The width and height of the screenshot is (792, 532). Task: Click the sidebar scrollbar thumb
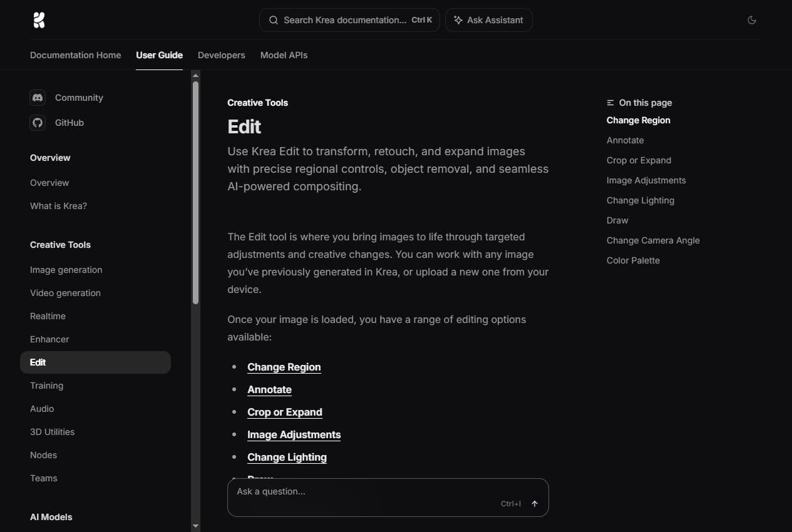(x=195, y=193)
